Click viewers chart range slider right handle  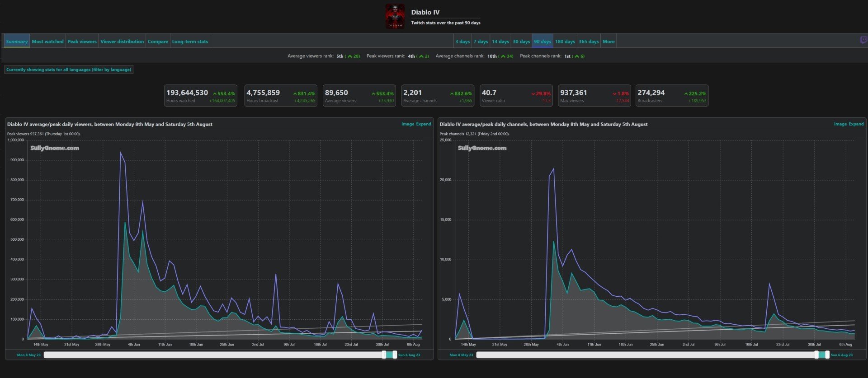click(395, 355)
